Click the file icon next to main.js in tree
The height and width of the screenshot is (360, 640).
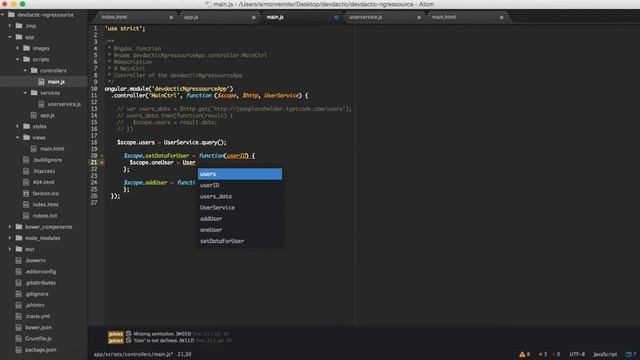tap(41, 82)
